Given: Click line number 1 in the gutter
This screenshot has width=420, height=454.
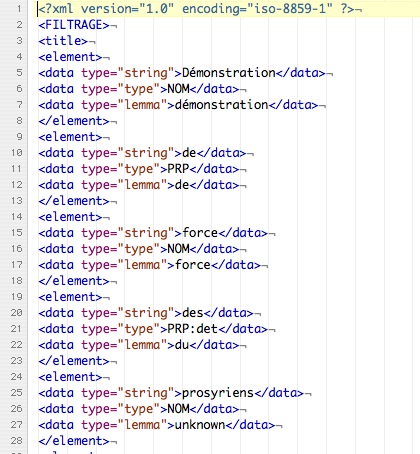Looking at the screenshot, I should (x=20, y=9).
